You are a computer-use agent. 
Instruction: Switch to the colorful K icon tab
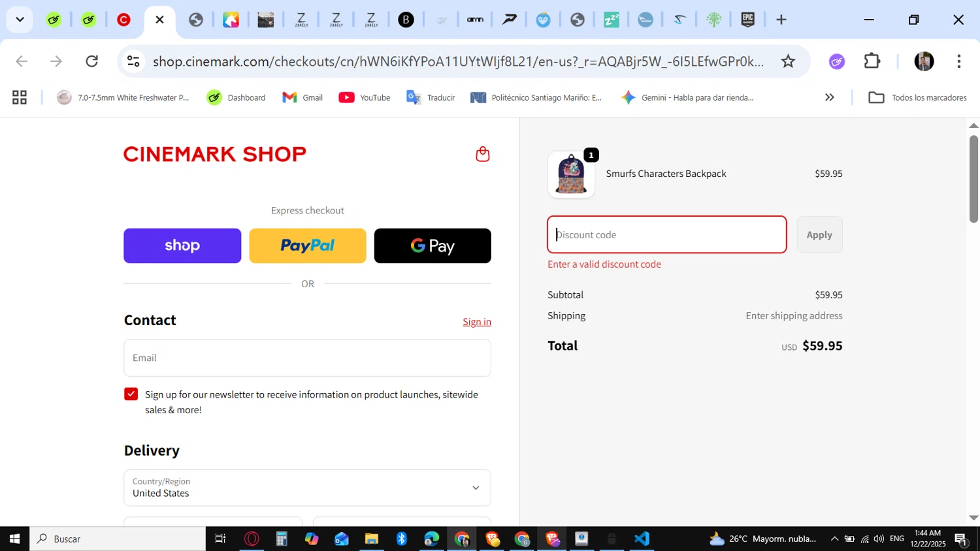point(231,20)
